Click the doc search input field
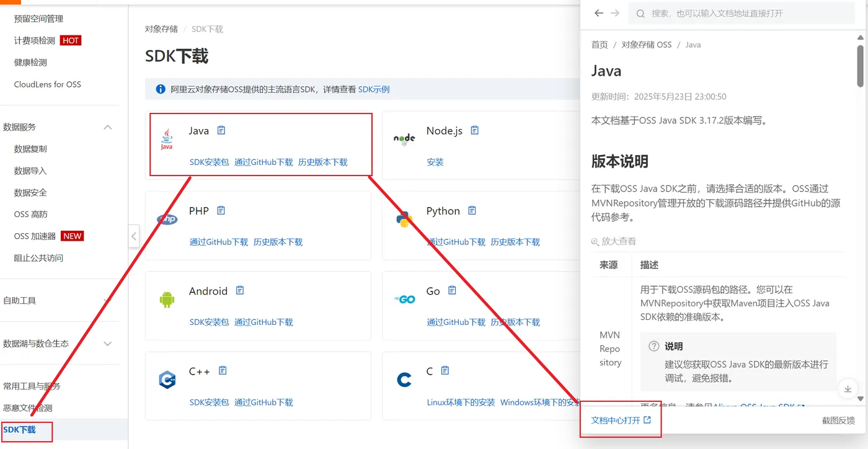Image resolution: width=868 pixels, height=449 pixels. click(742, 13)
